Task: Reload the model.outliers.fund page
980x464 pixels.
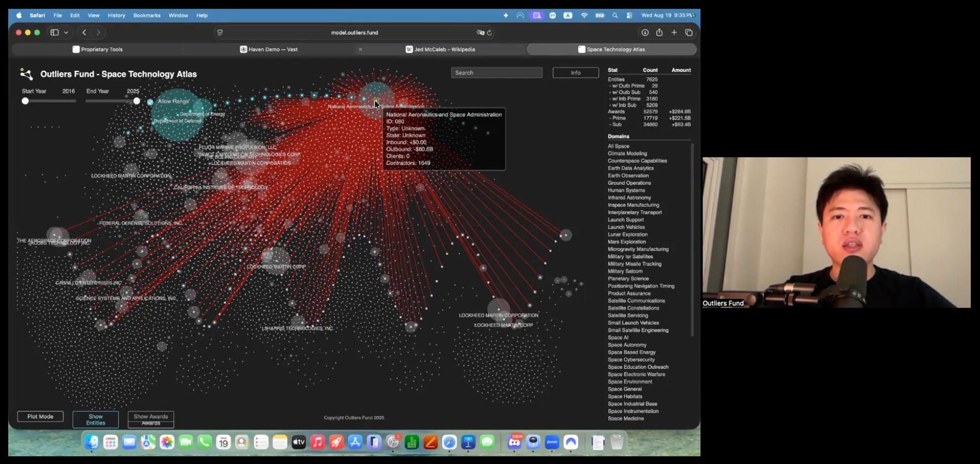Action: (x=489, y=33)
